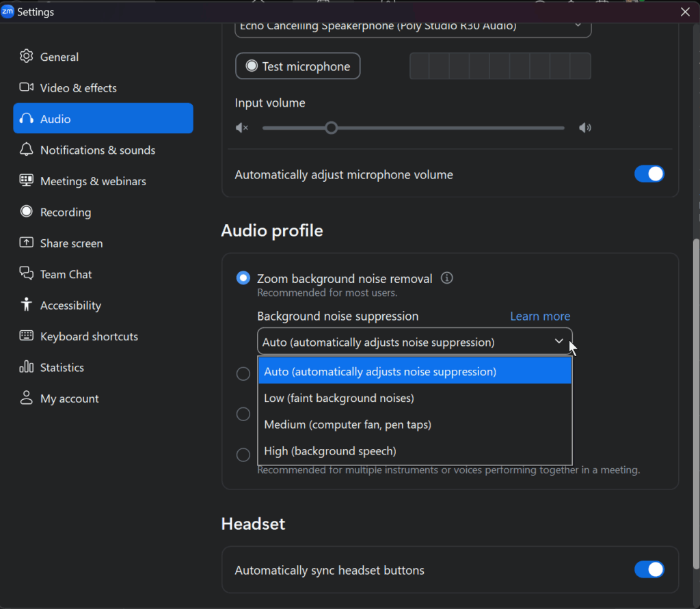Click the Accessibility person icon

click(27, 305)
